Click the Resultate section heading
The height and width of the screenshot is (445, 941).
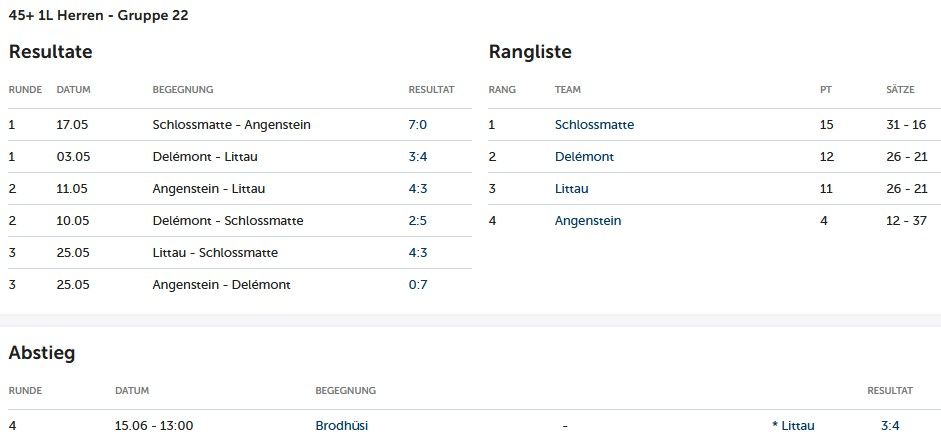50,52
